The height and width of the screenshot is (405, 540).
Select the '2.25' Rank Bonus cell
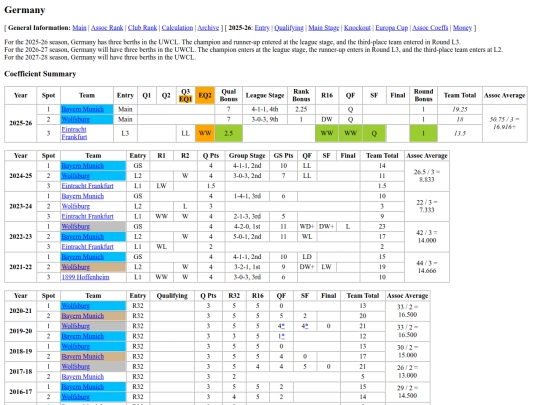[301, 109]
